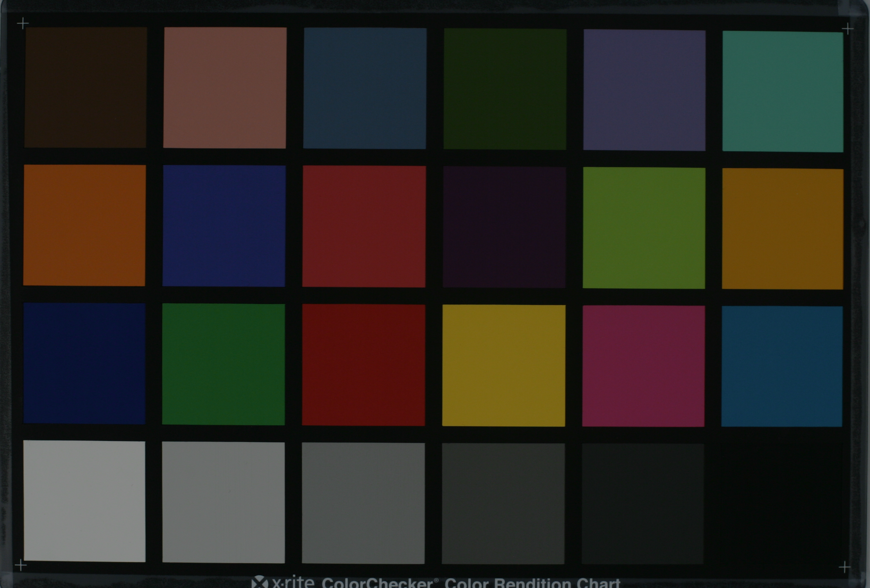The image size is (870, 588).
Task: Choose the very dark purple patch
Action: [504, 227]
